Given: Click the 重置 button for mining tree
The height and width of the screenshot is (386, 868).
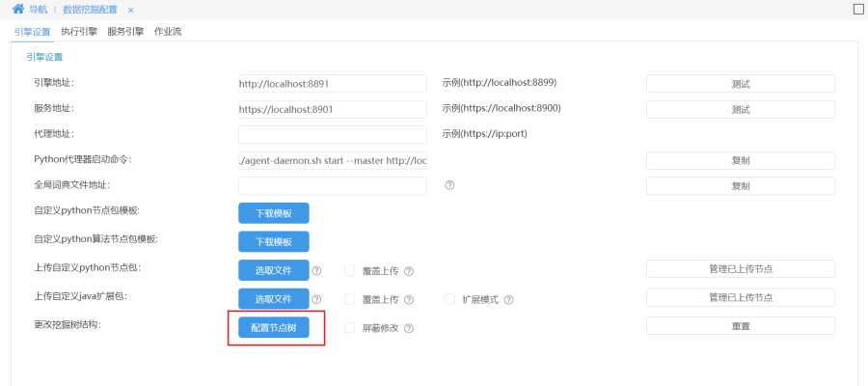Looking at the screenshot, I should [x=741, y=325].
